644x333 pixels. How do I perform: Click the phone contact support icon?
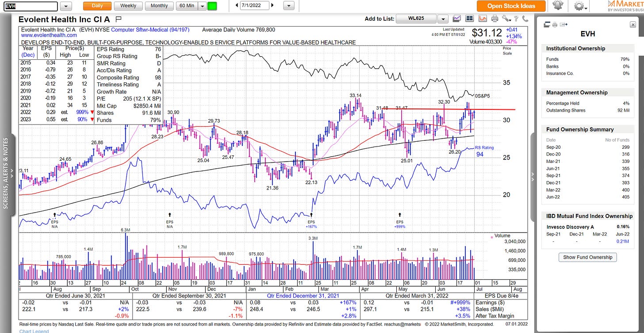pos(525,19)
